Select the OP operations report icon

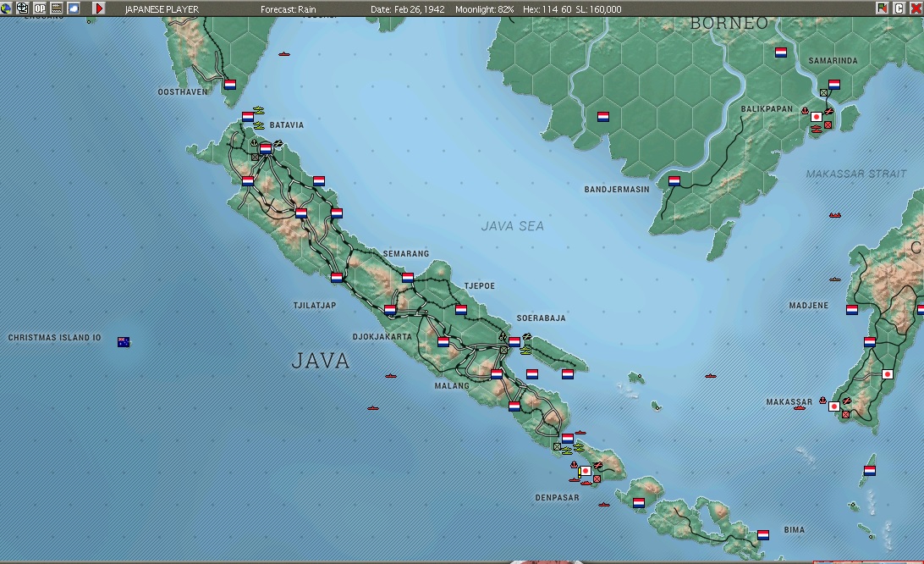40,8
